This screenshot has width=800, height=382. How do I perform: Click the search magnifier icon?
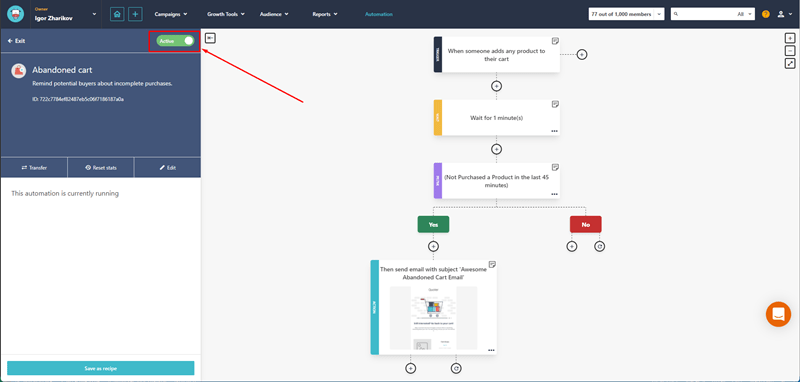[676, 14]
